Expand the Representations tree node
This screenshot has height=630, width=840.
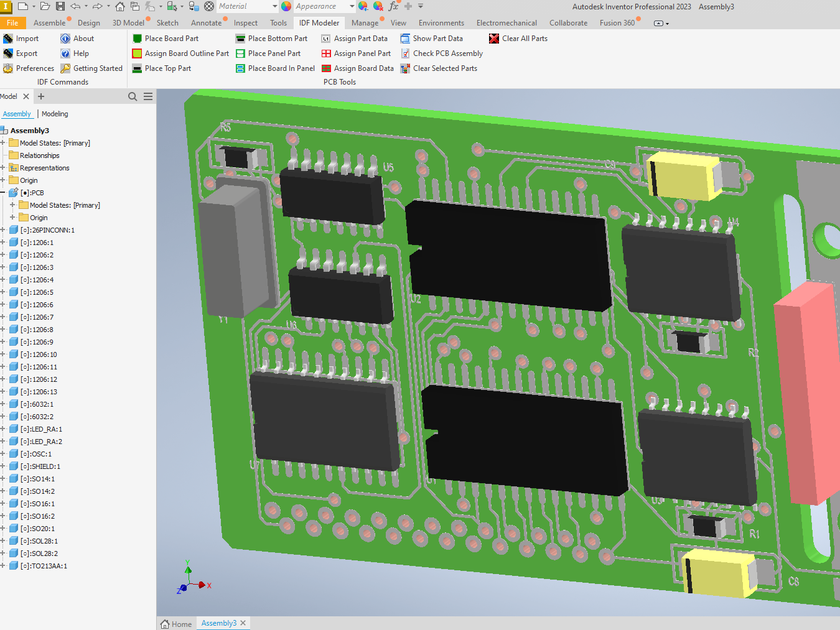3,168
